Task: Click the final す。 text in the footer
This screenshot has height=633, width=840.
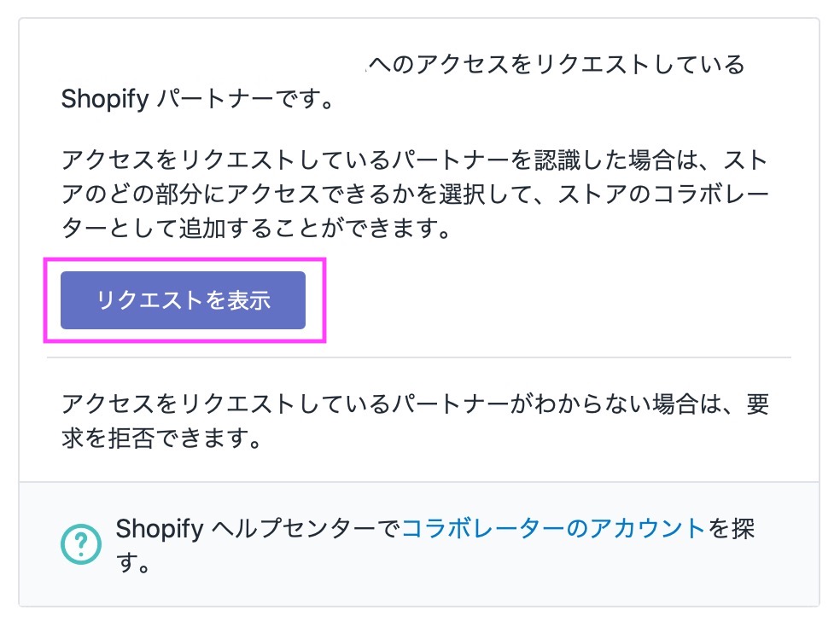Action: pos(133,564)
